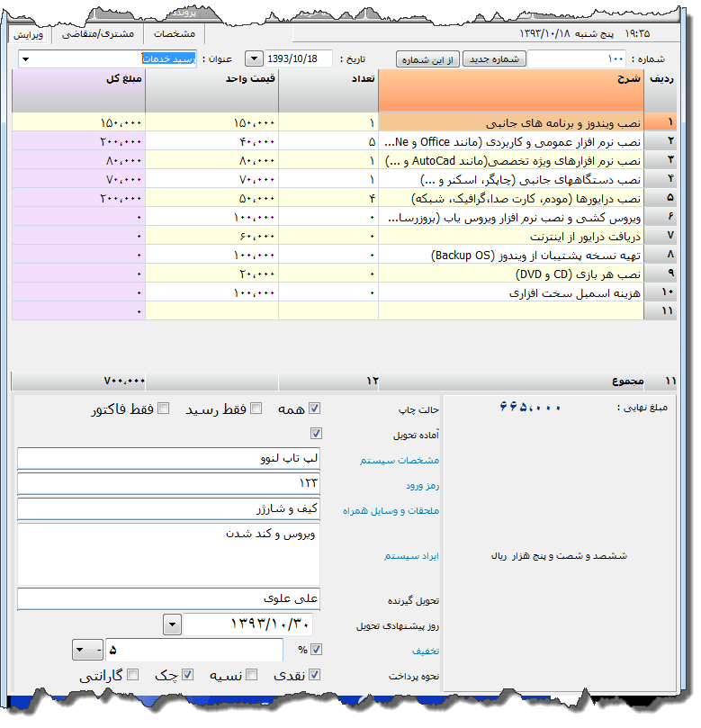This screenshot has height=728, width=701.
Task: Click the empty description cell of row ۱۱
Action: [510, 311]
